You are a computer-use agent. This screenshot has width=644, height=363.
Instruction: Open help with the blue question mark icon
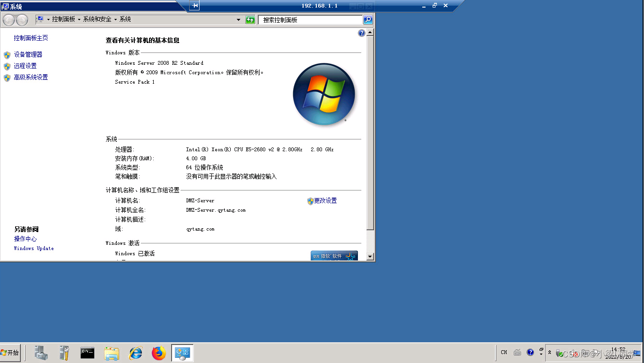click(362, 33)
